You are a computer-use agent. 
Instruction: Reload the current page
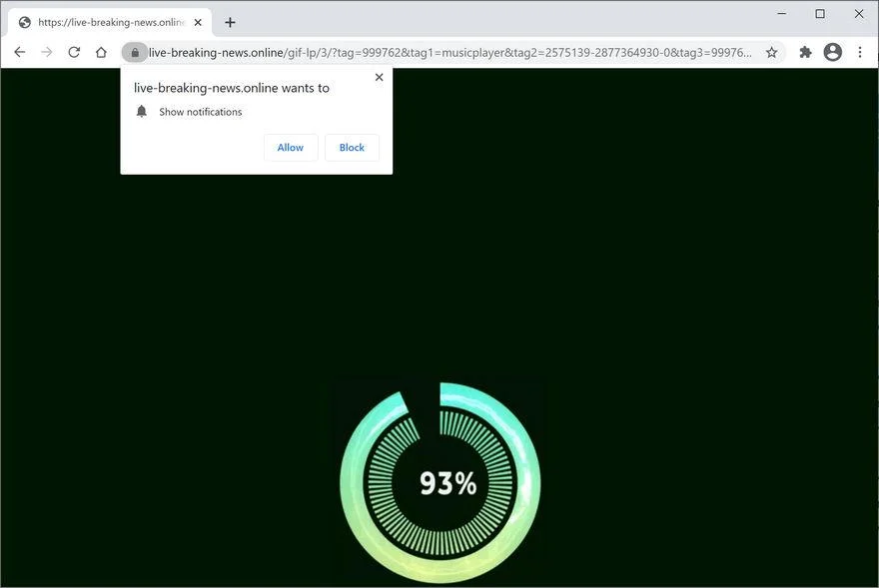point(74,52)
